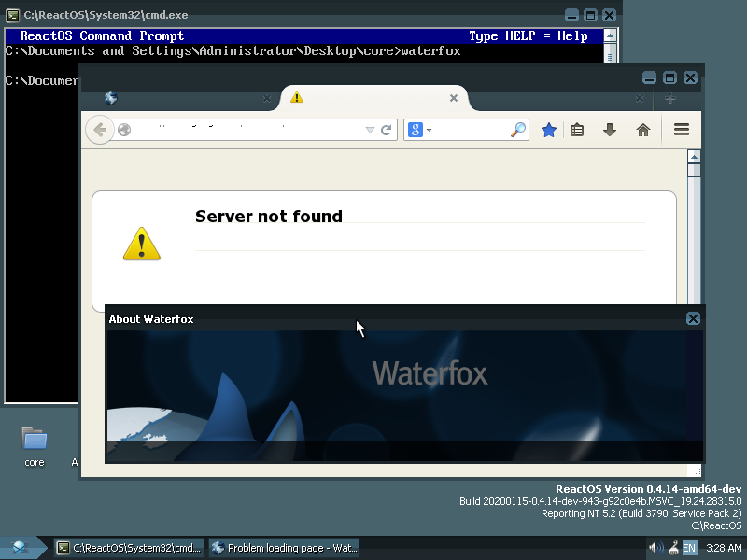The width and height of the screenshot is (747, 560).
Task: Click the globe site identity icon
Action: pyautogui.click(x=124, y=130)
